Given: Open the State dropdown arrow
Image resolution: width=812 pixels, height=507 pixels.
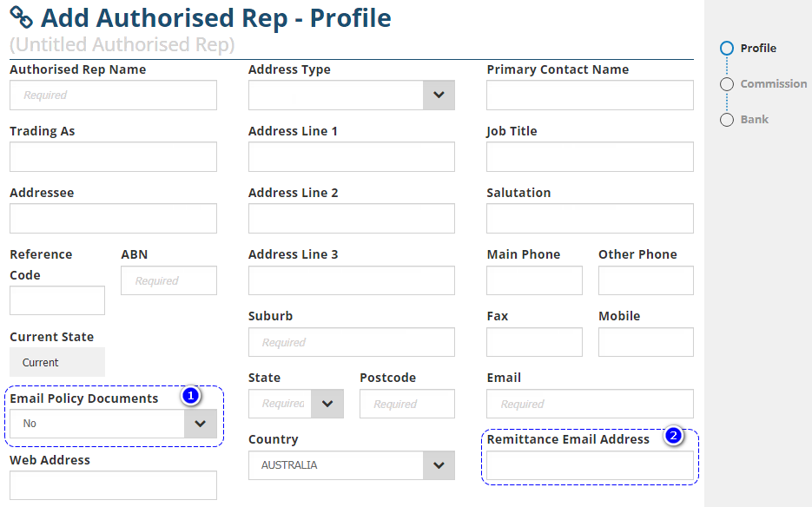Looking at the screenshot, I should [327, 404].
